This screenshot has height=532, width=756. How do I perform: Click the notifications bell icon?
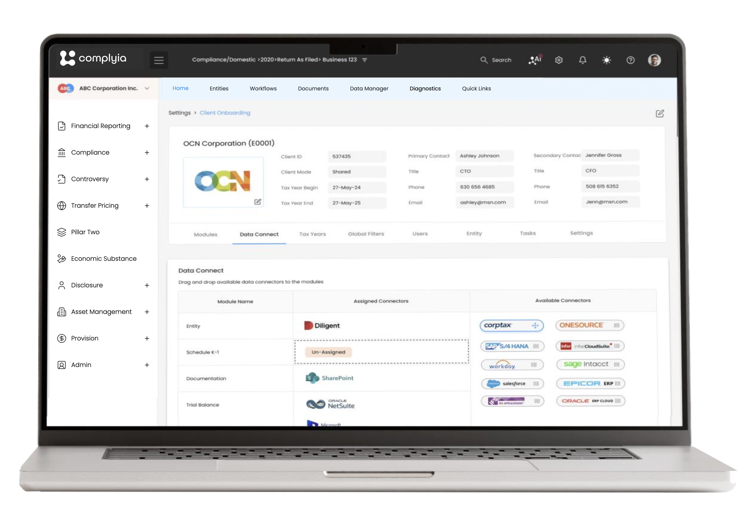[x=582, y=60]
